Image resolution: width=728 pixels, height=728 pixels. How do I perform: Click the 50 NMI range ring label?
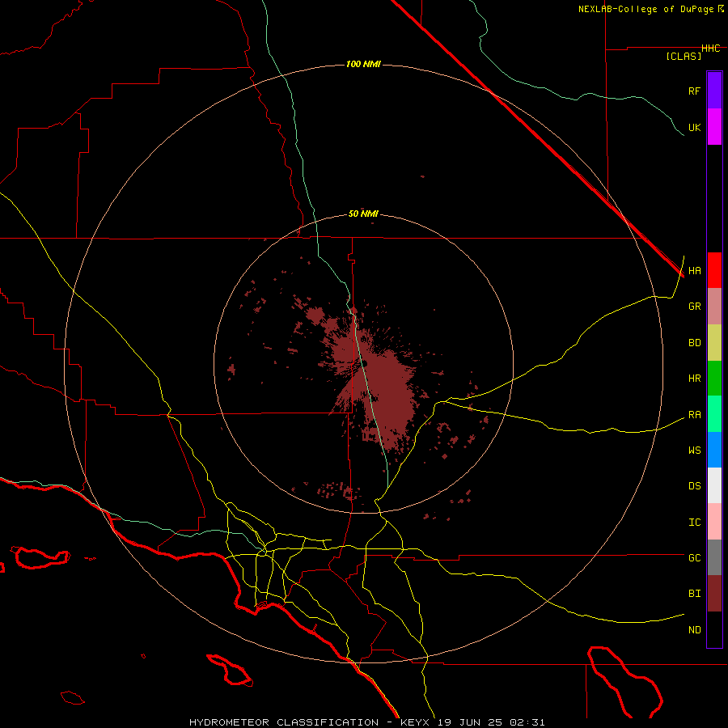(x=363, y=214)
